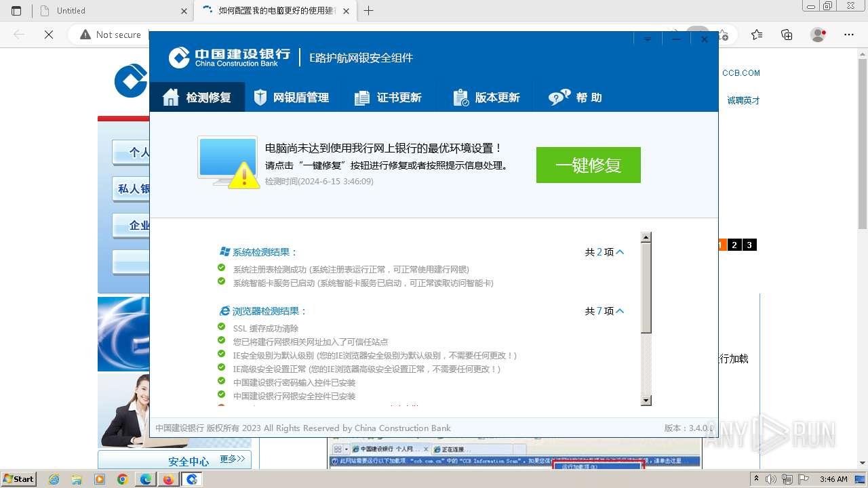Click the 帮助 question bubble icon

click(x=559, y=98)
